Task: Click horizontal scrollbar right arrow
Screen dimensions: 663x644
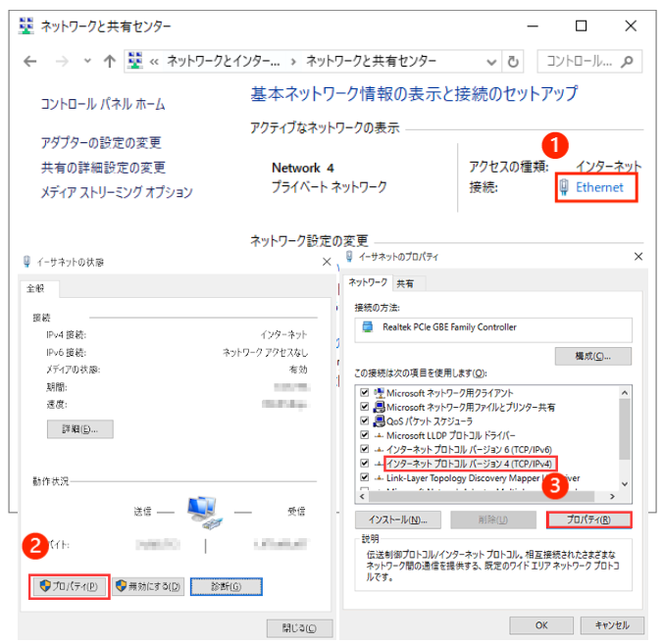Action: [612, 497]
